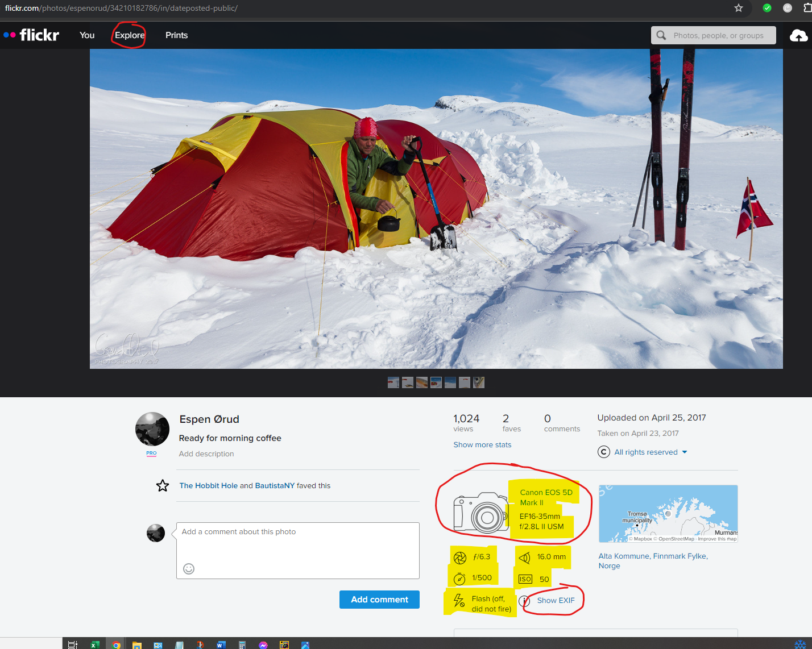Viewport: 812px width, 649px height.
Task: Open Excel from the taskbar
Action: [x=95, y=644]
